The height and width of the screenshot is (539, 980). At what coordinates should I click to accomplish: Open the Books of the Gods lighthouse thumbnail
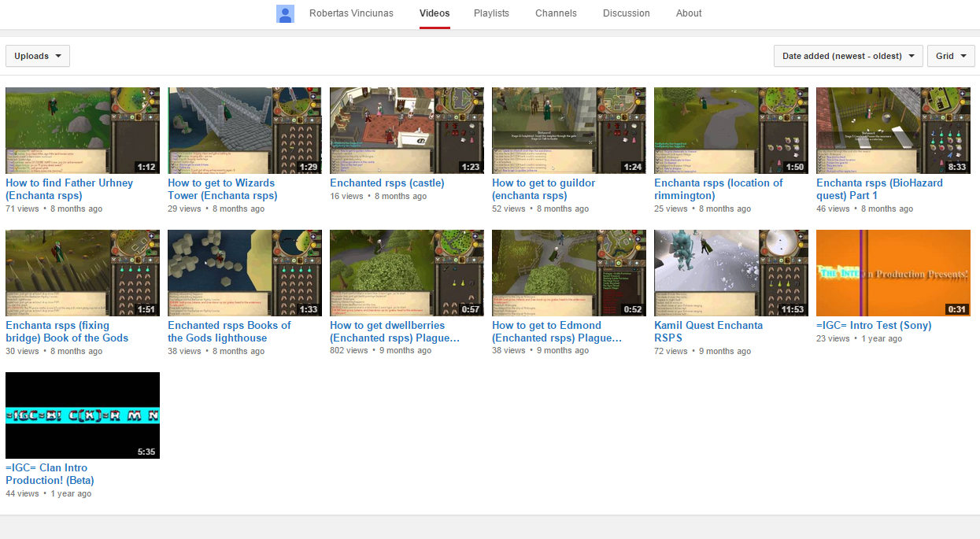tap(245, 273)
